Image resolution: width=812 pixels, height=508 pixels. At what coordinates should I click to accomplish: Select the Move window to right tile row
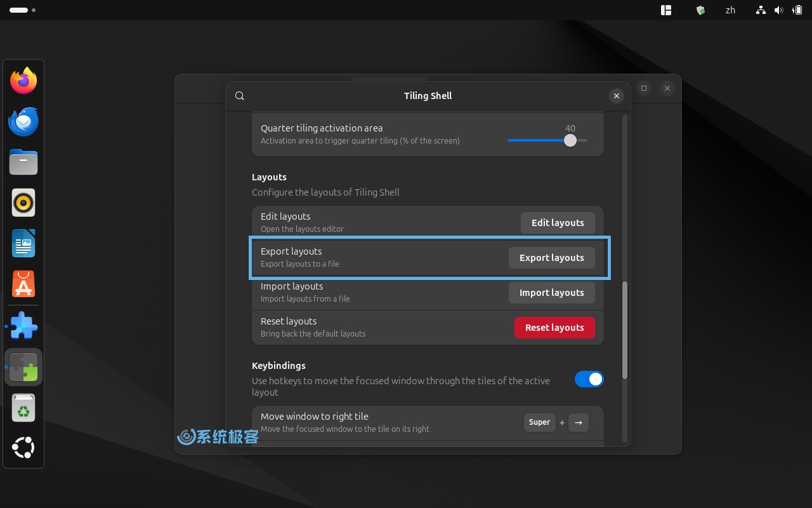(428, 422)
